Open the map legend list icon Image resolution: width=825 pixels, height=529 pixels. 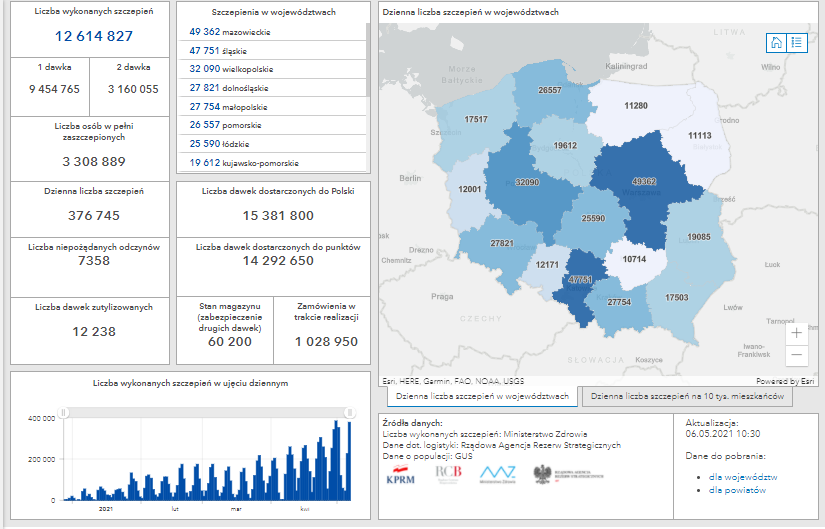[x=796, y=42]
